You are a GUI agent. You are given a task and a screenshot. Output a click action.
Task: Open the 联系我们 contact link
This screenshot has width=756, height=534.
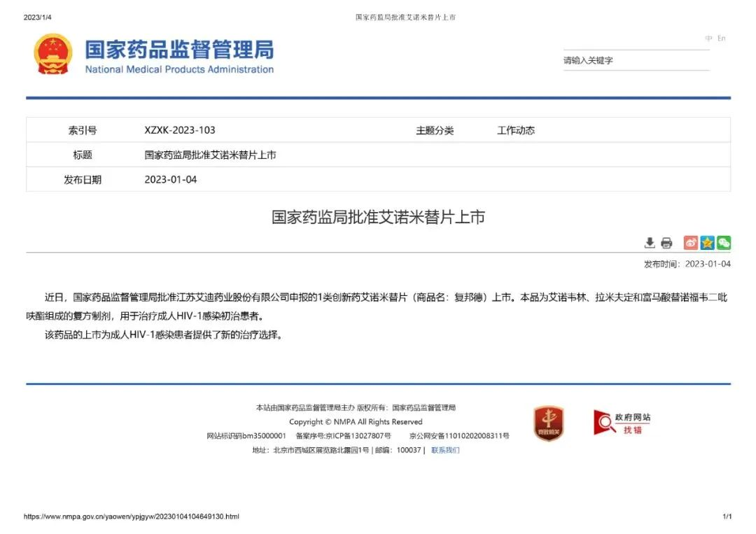coord(445,450)
